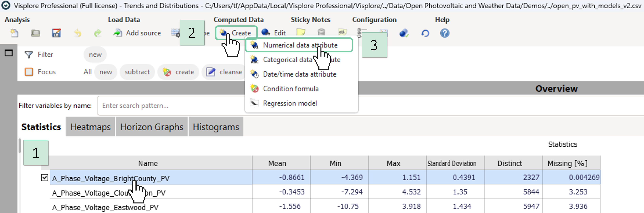Click the blue refresh arrow icon
Image resolution: width=644 pixels, height=213 pixels.
point(425,33)
